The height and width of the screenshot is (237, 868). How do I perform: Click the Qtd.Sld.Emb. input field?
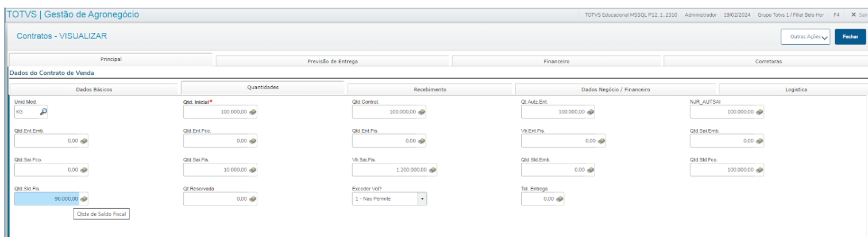point(554,170)
